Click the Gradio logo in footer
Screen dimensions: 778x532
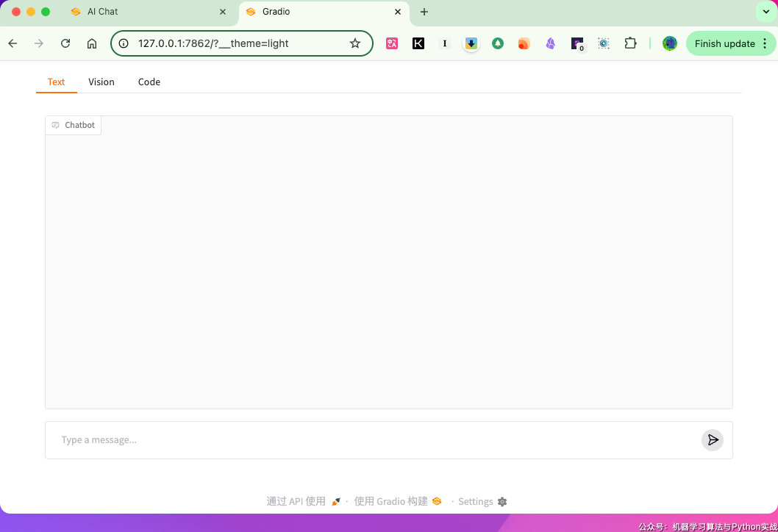coord(437,501)
